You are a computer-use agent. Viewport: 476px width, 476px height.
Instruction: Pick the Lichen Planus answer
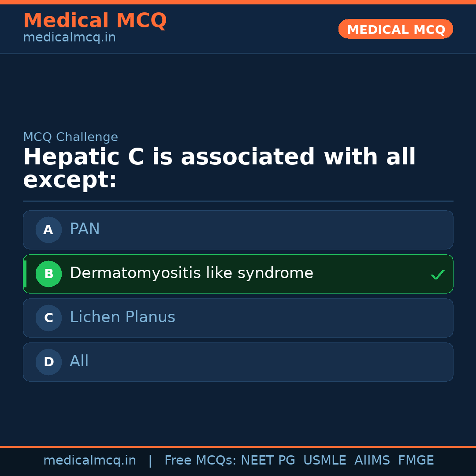pyautogui.click(x=123, y=317)
